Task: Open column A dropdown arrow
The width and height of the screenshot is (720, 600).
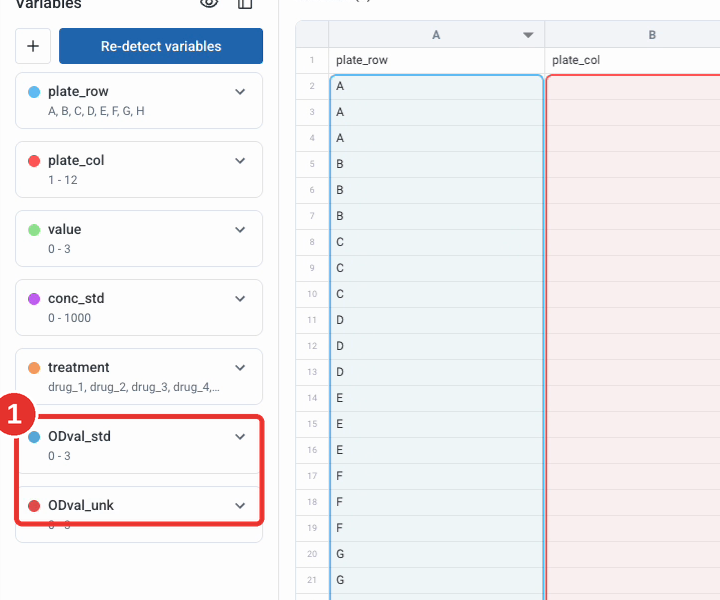Action: click(x=528, y=35)
